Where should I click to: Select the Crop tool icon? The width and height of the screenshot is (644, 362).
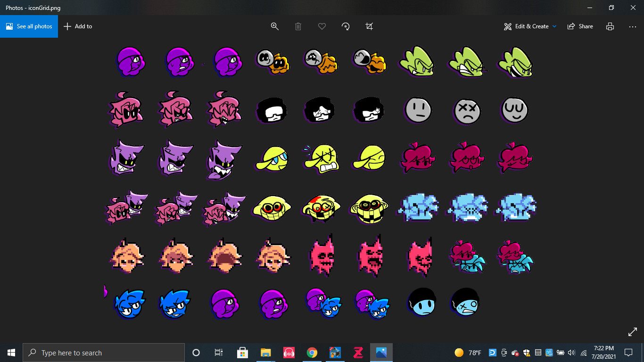(369, 26)
